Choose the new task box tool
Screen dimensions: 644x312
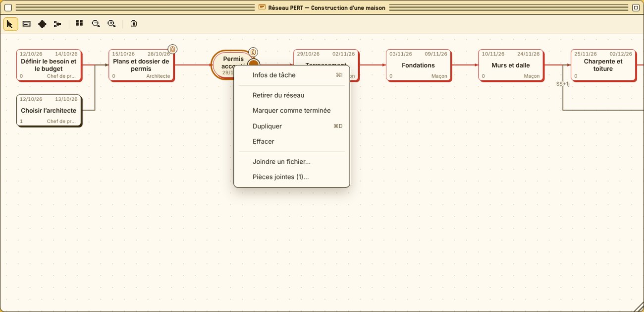26,24
